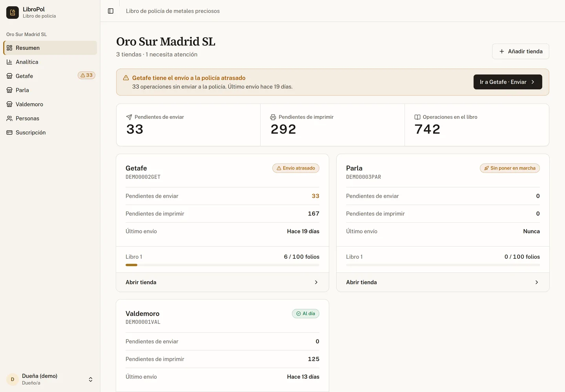
Task: Click the Dueña avatar with letter D
Action: tap(13, 379)
